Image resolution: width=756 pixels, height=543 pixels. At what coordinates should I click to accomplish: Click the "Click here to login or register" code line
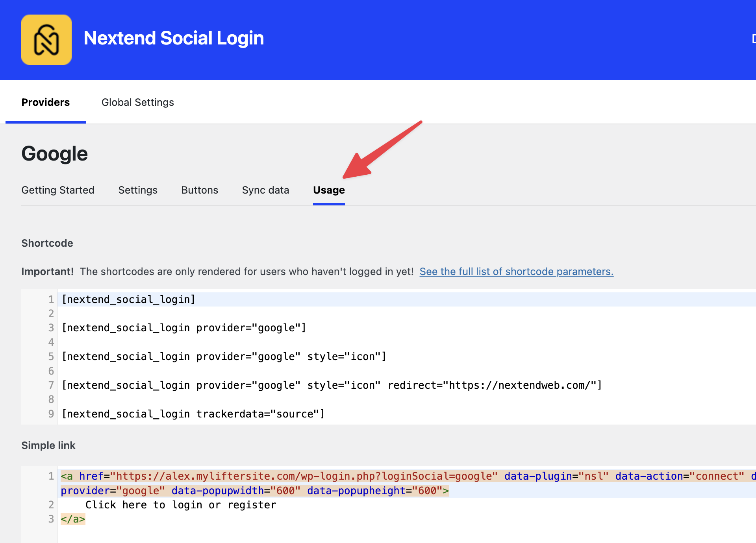pos(181,505)
